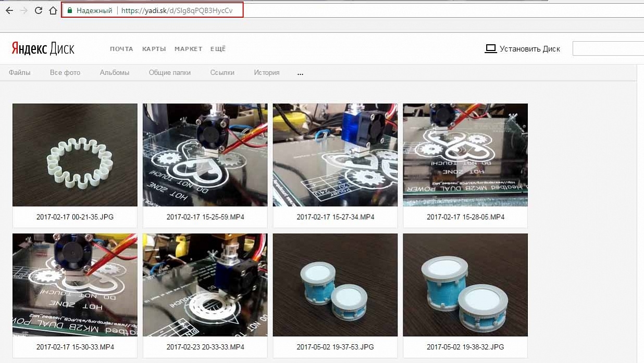Expand the '...' hidden tabs list
Viewport: 644px width, 363px height.
300,73
